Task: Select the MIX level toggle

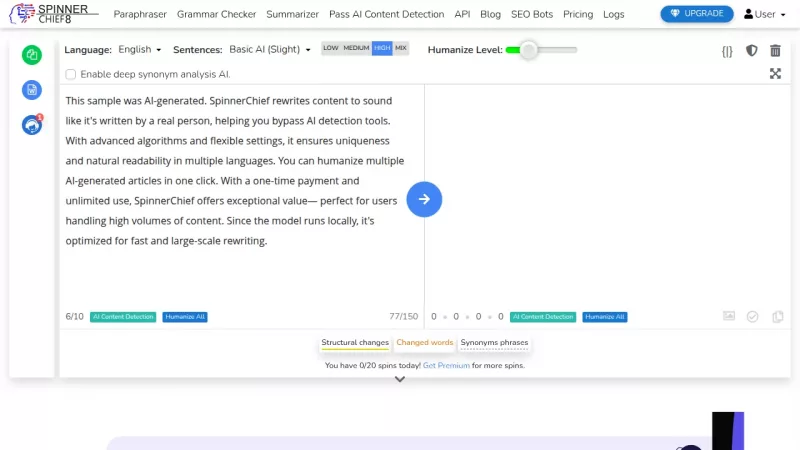Action: point(401,48)
